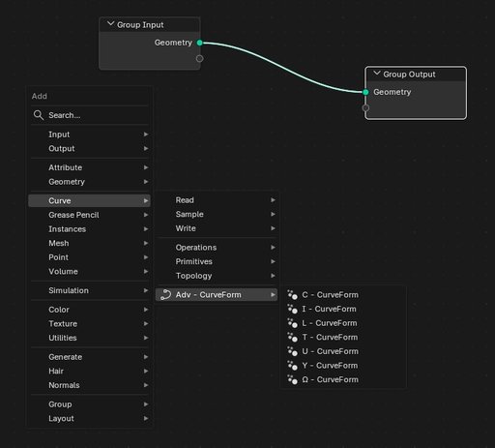The image size is (495, 448).
Task: Click the Y - CurveForm node group icon
Action: 292,366
